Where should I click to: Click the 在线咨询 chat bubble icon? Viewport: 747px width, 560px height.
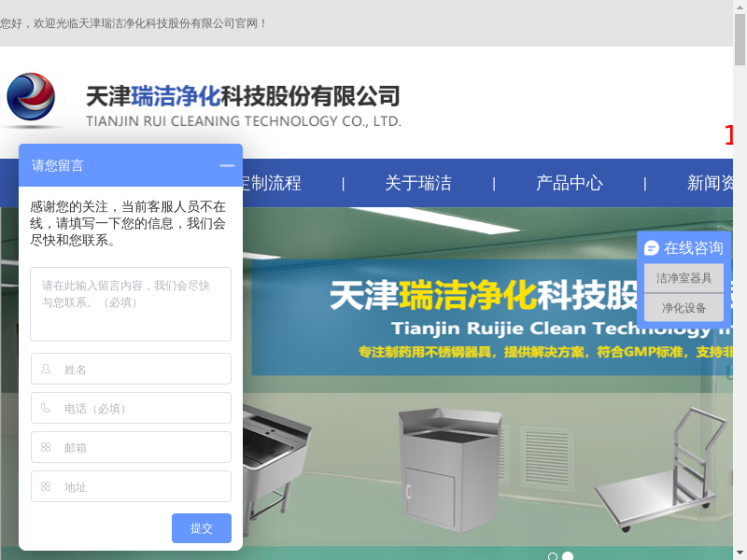(x=651, y=248)
